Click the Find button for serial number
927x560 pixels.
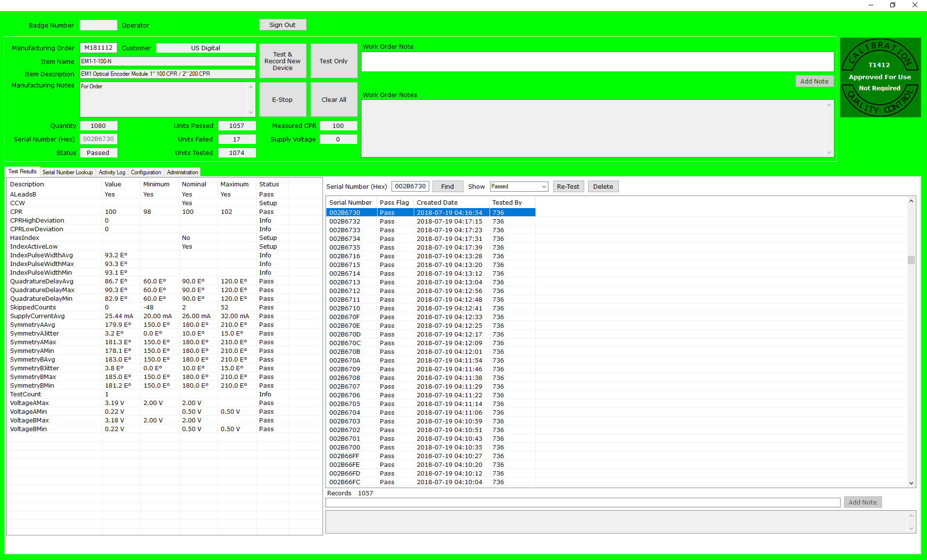pos(448,186)
